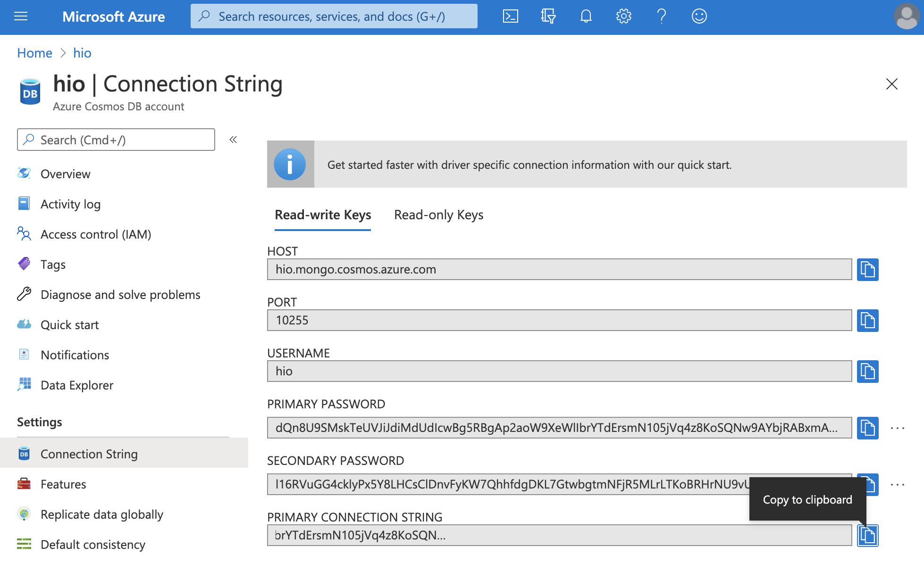
Task: Click the HOST field hio.mongo.cosmos.azure.com
Action: (559, 269)
